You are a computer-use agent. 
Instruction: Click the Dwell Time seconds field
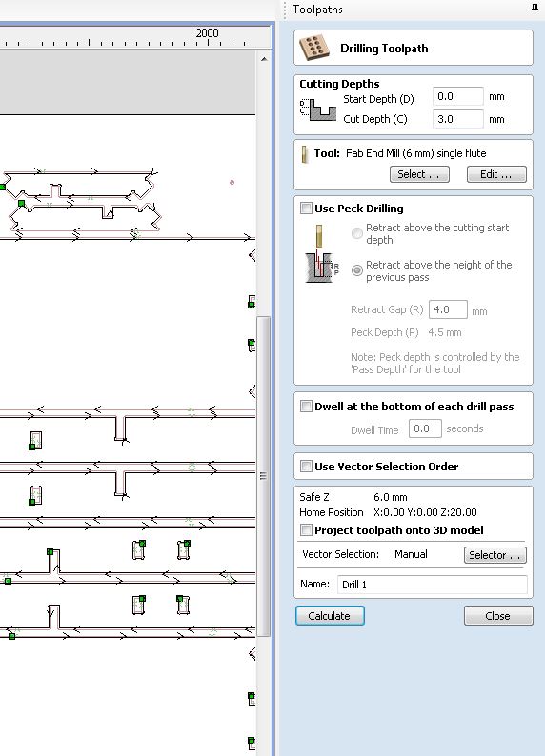point(425,428)
